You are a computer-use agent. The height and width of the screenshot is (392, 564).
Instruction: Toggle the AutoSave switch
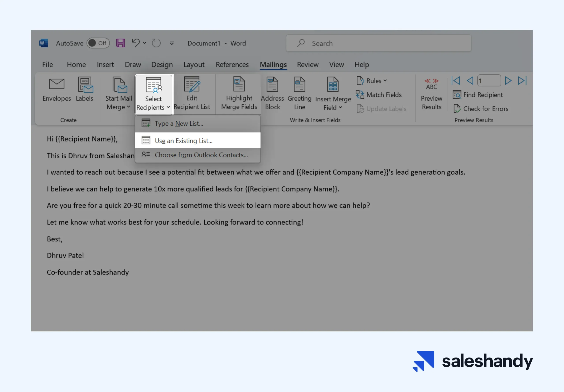coord(98,43)
